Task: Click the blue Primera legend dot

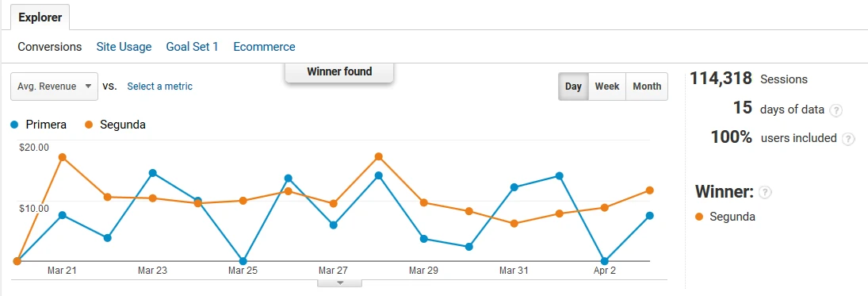Action: point(15,125)
